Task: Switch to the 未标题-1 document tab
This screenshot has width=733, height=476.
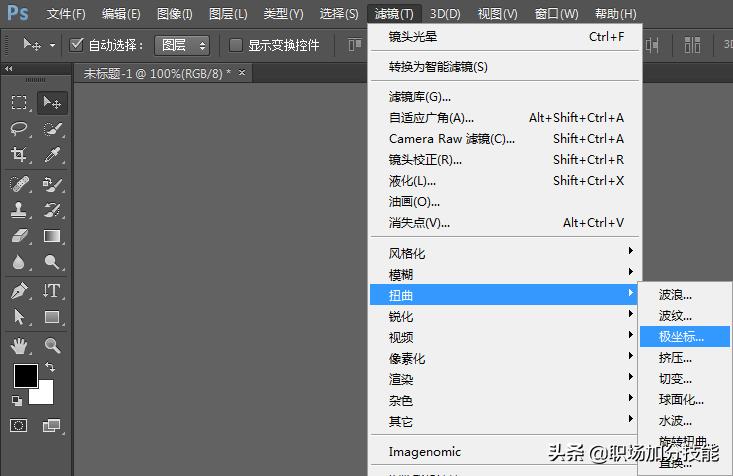Action: tap(157, 73)
